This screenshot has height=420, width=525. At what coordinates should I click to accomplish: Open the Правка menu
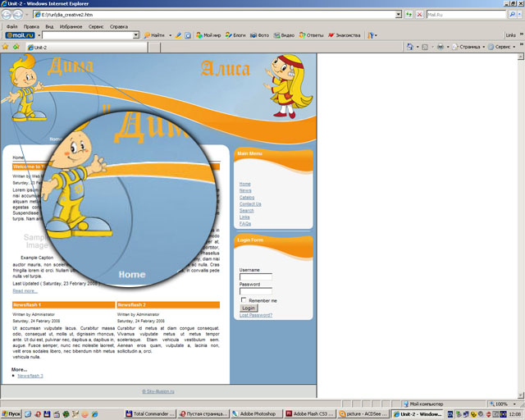point(31,26)
